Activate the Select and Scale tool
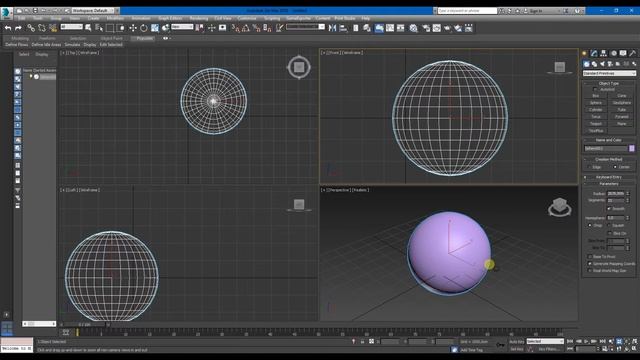 point(155,28)
